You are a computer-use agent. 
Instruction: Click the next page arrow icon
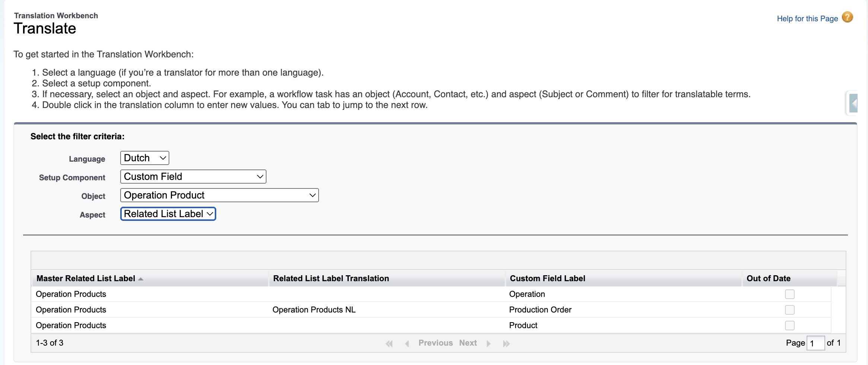tap(489, 343)
